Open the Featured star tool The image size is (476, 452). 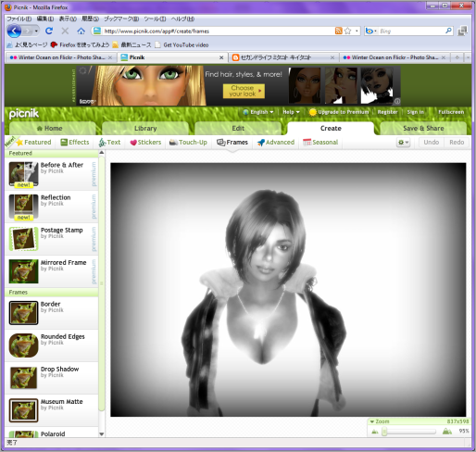pos(33,143)
